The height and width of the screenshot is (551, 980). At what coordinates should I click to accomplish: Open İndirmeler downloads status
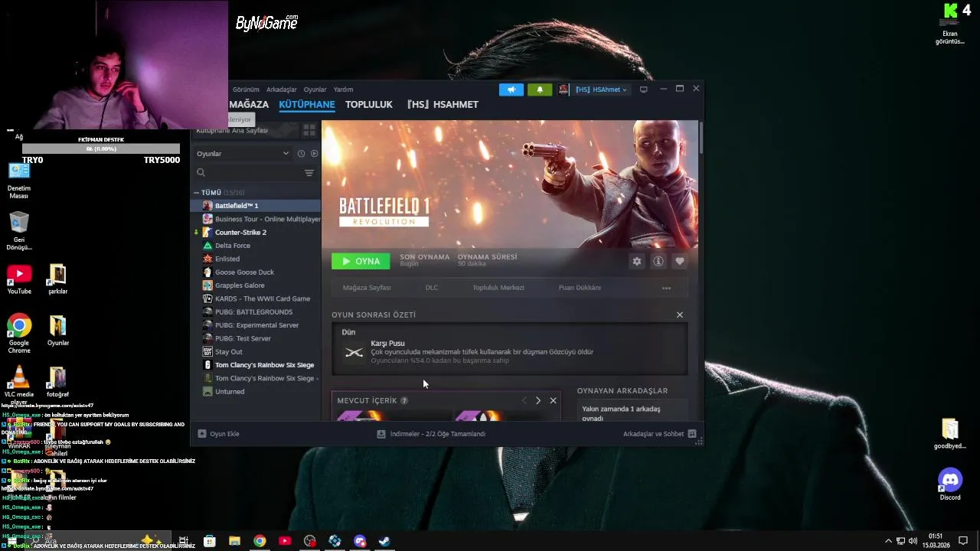click(x=432, y=434)
